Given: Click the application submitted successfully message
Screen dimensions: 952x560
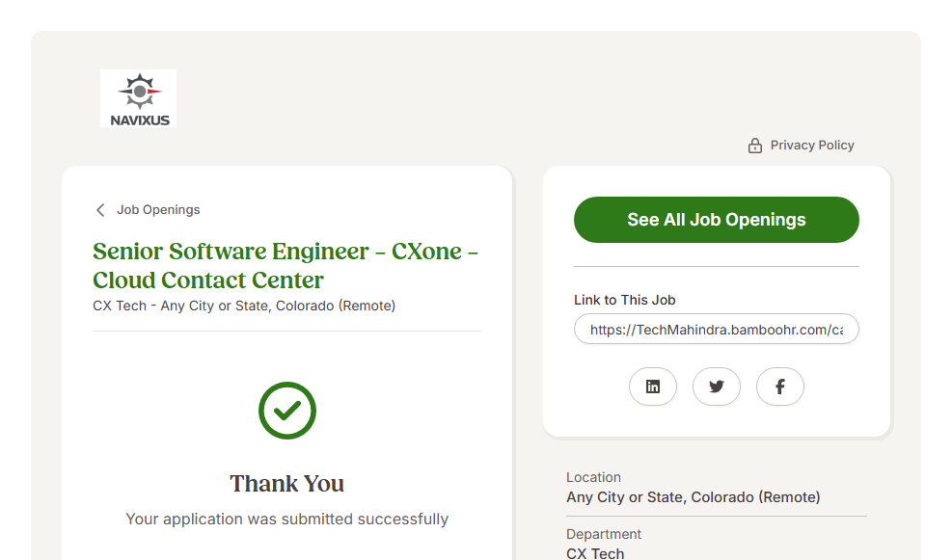Looking at the screenshot, I should (287, 519).
